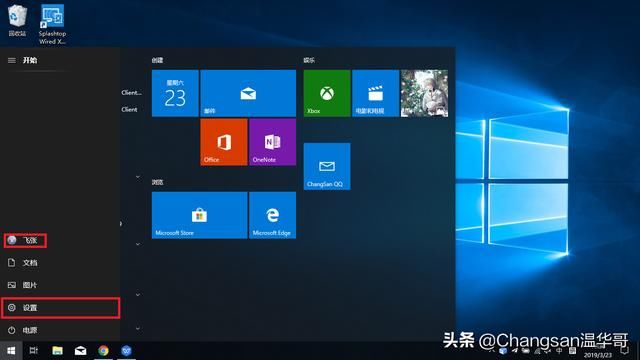Open the Recycle Bin desktop icon
Viewport: 640px width, 360px height.
[x=17, y=20]
